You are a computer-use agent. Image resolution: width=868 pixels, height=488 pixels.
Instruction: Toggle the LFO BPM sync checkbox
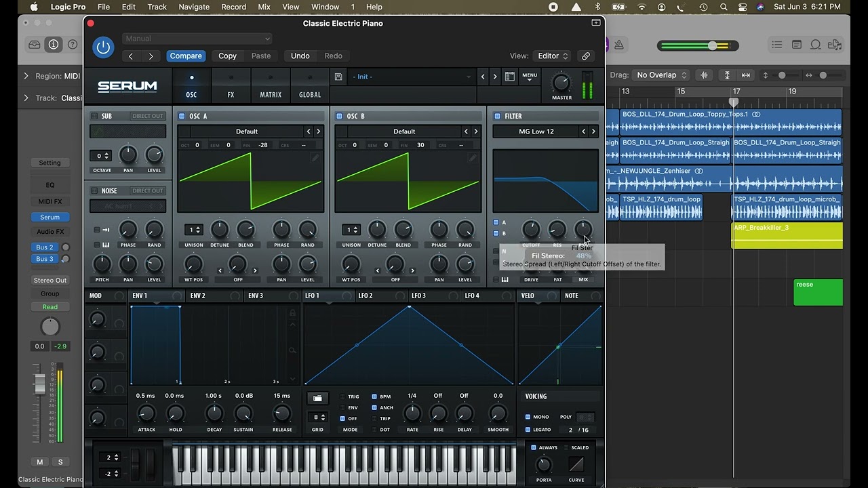tap(374, 396)
